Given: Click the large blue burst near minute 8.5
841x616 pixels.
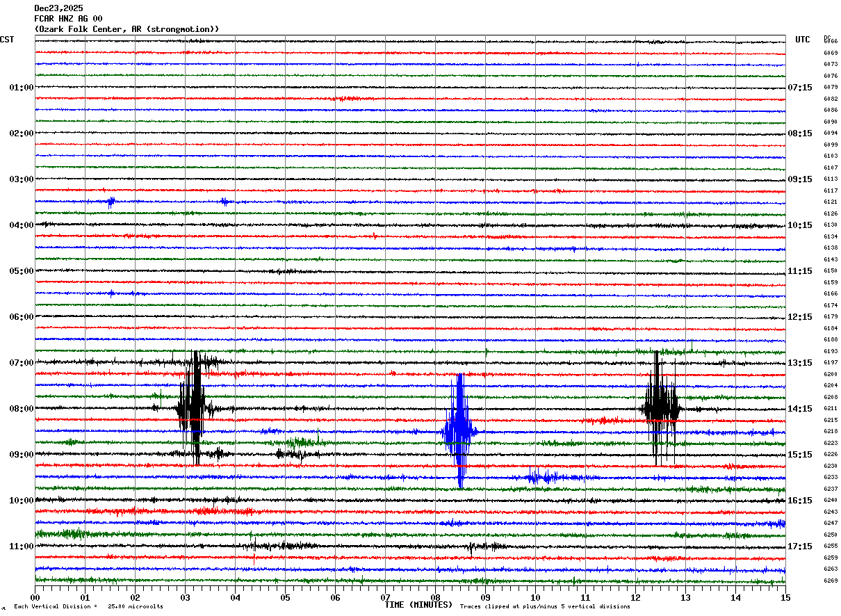Looking at the screenshot, I should point(459,431).
